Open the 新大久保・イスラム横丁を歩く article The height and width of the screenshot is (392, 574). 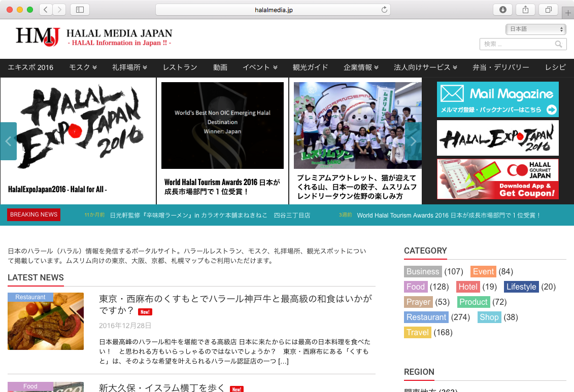(162, 387)
